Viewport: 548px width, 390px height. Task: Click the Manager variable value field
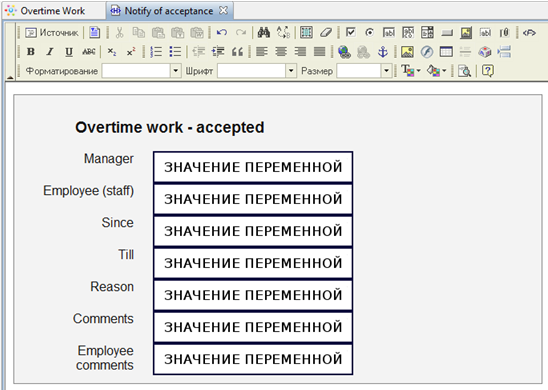(x=253, y=167)
